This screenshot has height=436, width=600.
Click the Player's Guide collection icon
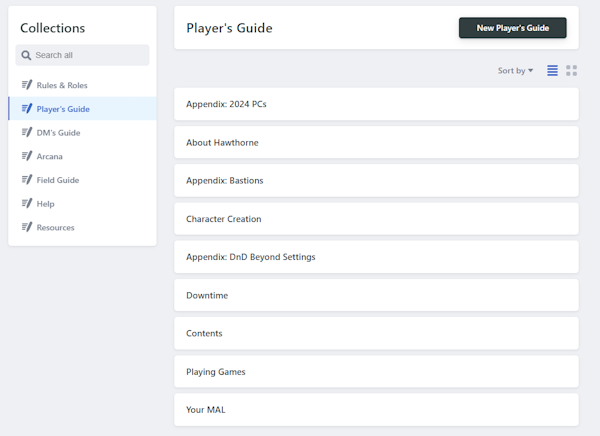pos(27,109)
